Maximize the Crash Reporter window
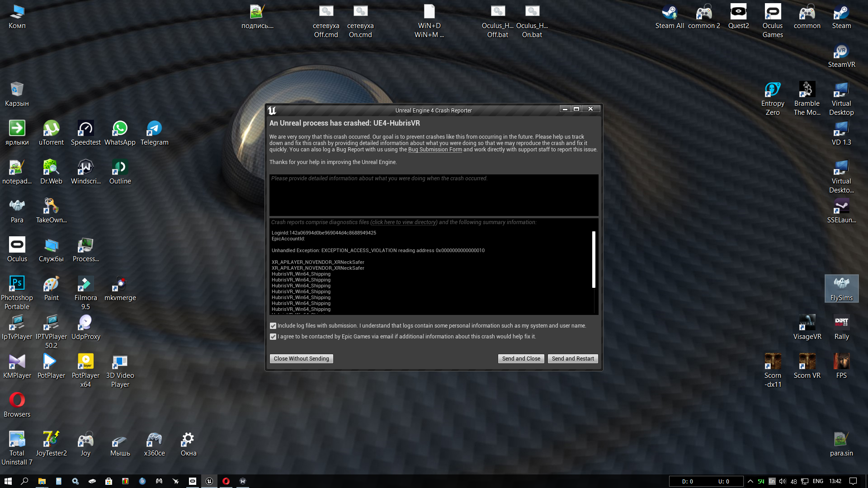Screen dimensions: 868x488 [x=576, y=109]
